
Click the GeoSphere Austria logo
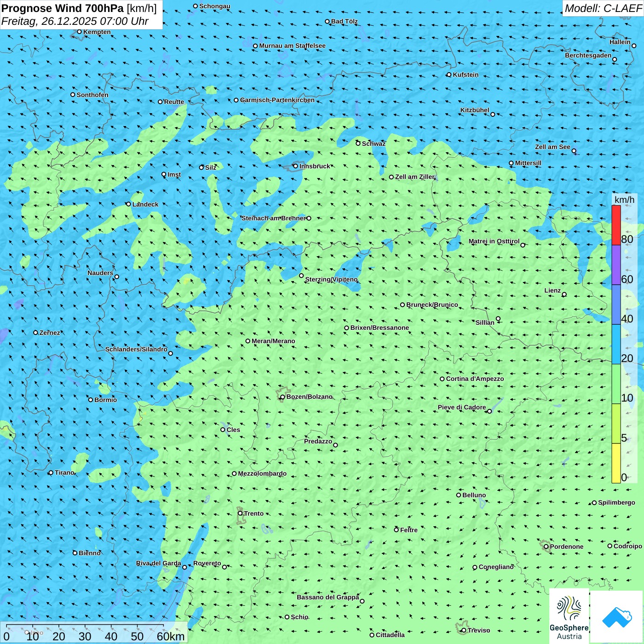pos(569,616)
